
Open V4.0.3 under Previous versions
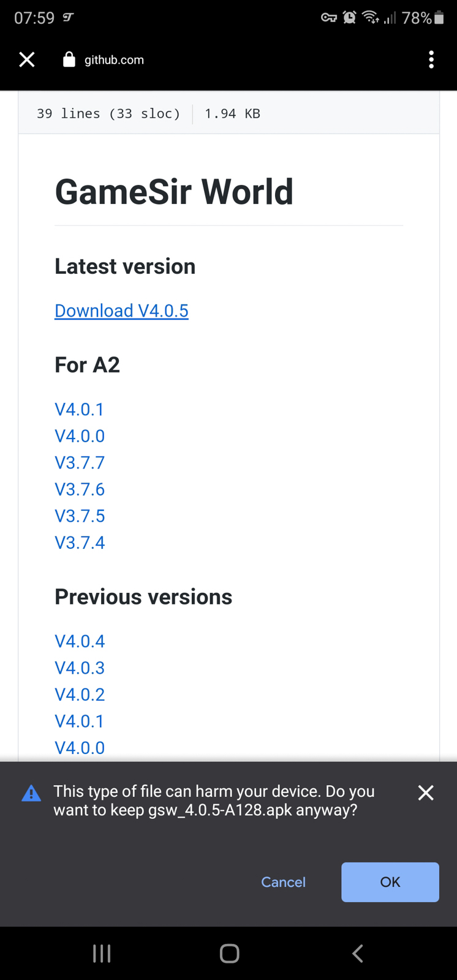click(80, 668)
